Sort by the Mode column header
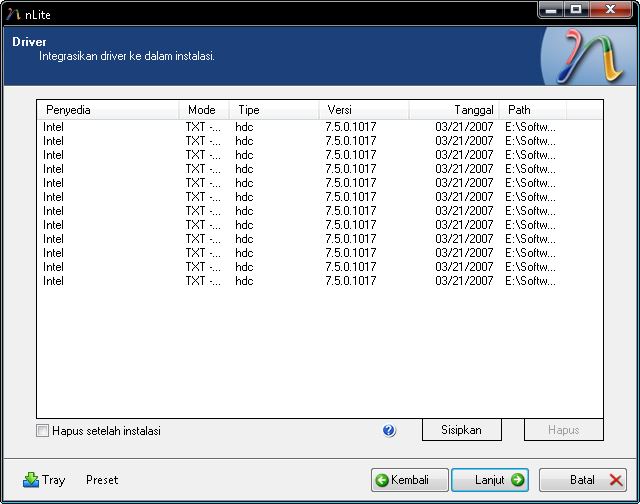 pos(204,110)
